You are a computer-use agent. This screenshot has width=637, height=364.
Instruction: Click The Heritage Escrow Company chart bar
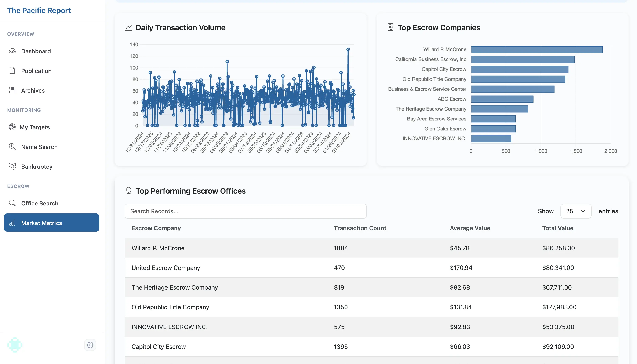pyautogui.click(x=500, y=109)
